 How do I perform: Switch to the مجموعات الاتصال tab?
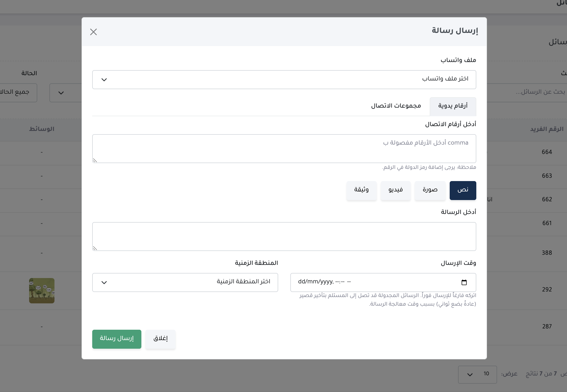[396, 106]
